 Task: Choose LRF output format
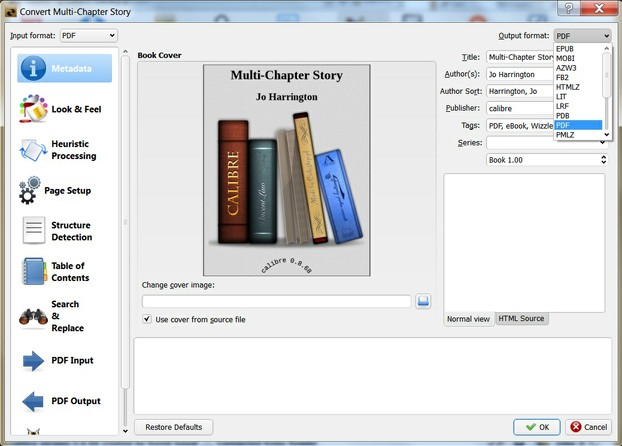[x=578, y=106]
